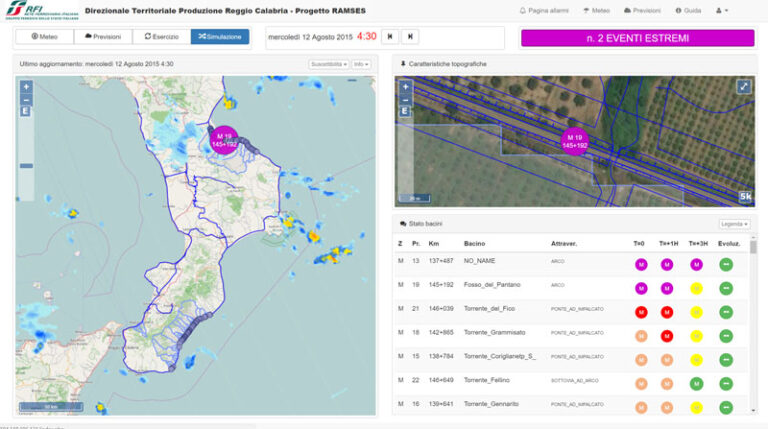Switch to the Meteo mode tab
This screenshot has height=429, width=768.
click(45, 37)
